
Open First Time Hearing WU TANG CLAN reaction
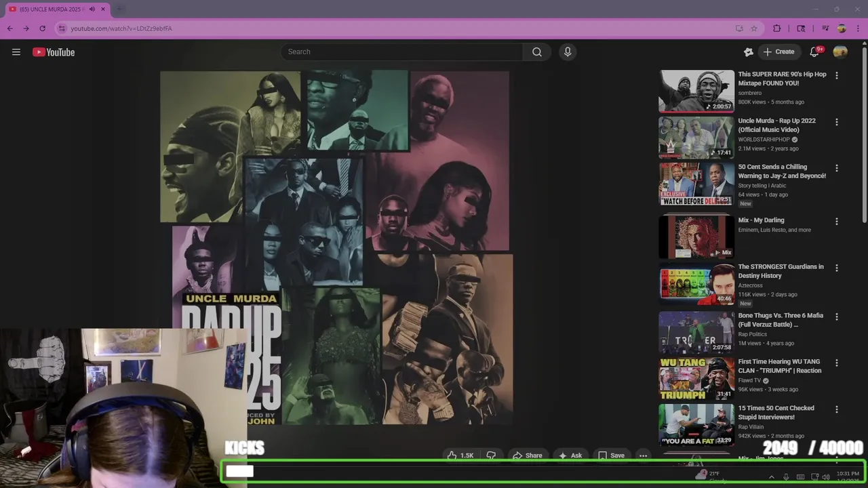click(780, 366)
